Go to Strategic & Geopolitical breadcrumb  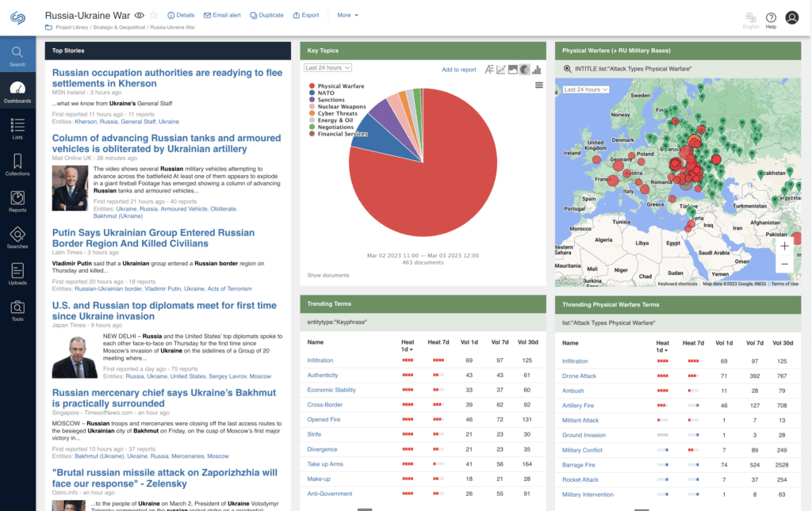coord(119,28)
